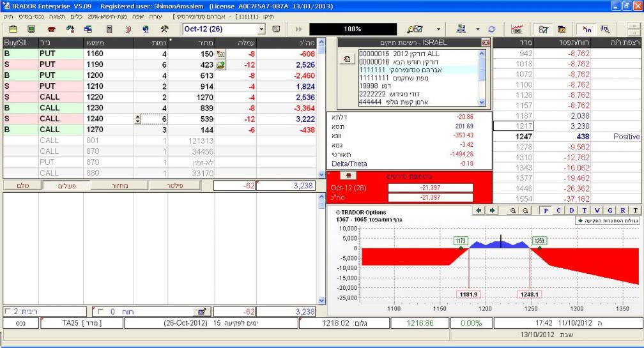Expand the arrow next to magnifier search icon
644x348 pixels.
pos(439,29)
